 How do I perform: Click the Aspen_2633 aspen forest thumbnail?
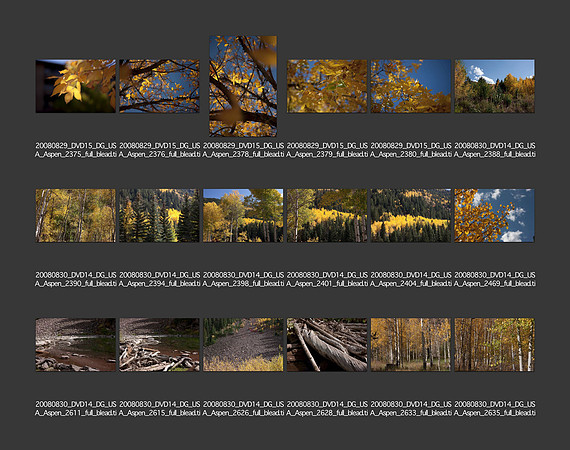tap(410, 345)
